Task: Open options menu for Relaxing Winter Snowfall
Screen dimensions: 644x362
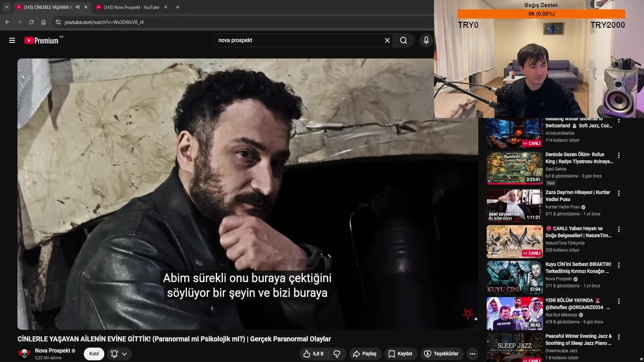Action: coord(619,121)
